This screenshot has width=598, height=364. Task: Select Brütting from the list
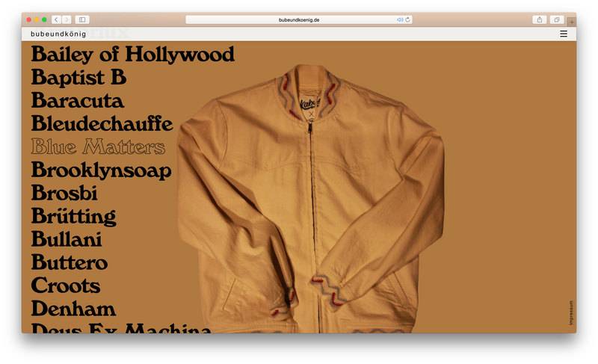pos(73,217)
